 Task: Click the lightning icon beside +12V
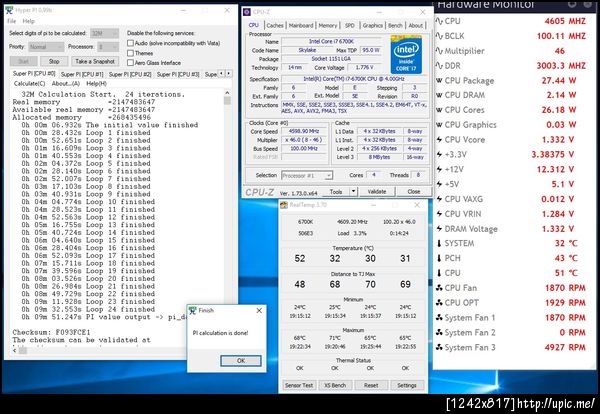pyautogui.click(x=439, y=169)
